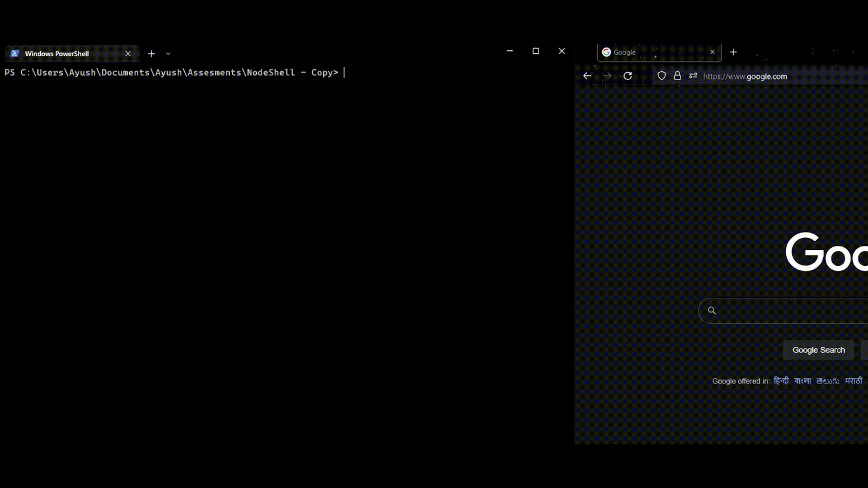Click the browser forward arrow
Viewport: 868px width, 488px height.
point(607,76)
